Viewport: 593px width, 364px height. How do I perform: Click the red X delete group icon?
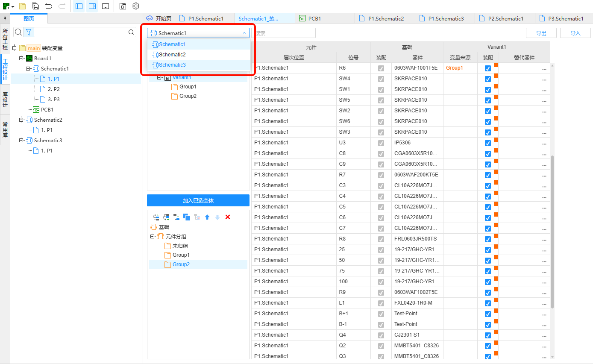(228, 217)
